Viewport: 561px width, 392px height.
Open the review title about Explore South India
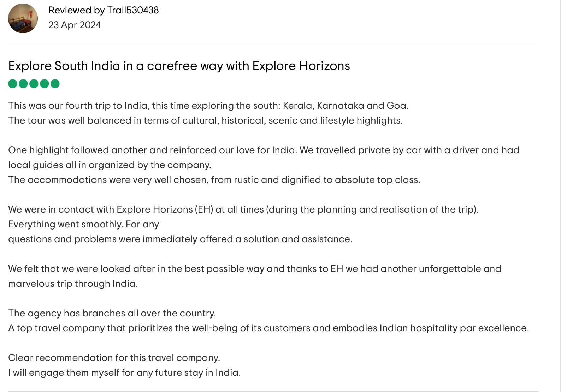click(x=179, y=66)
